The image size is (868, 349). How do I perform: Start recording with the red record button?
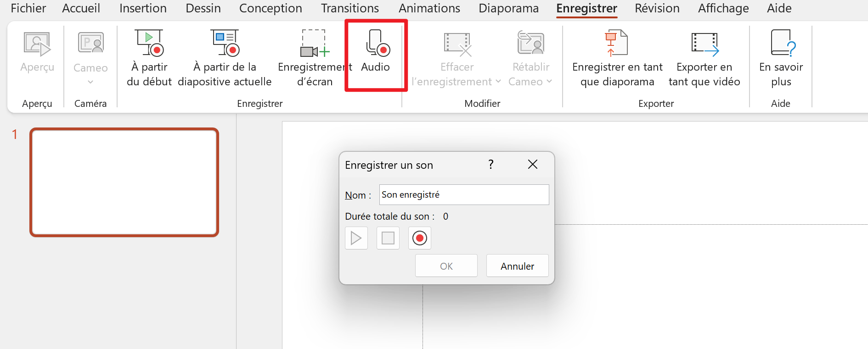tap(419, 238)
